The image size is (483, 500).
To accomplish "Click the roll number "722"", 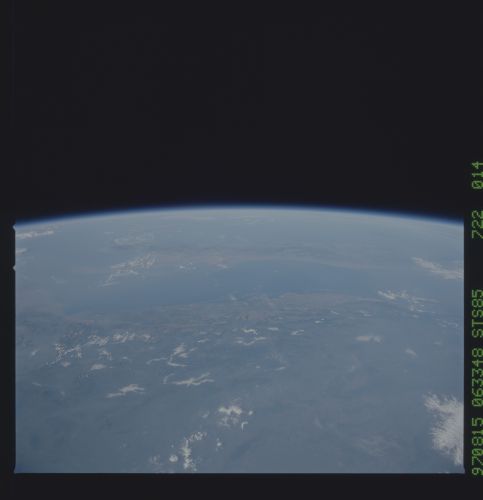I will pyautogui.click(x=477, y=224).
